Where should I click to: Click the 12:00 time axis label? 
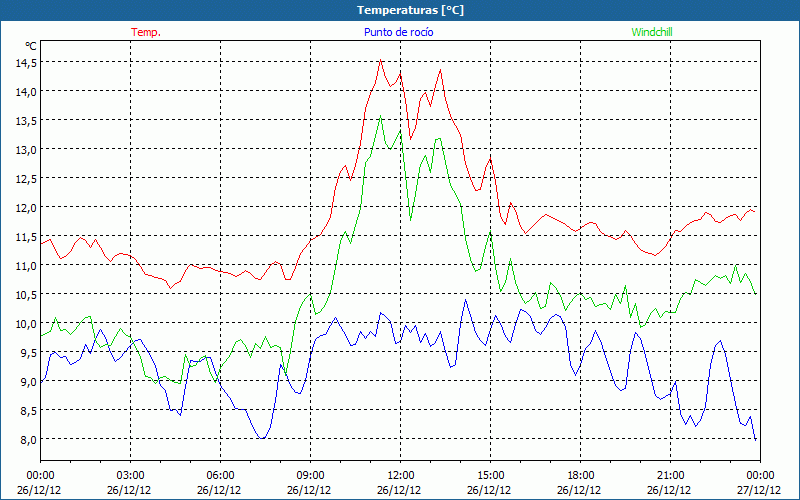401,476
